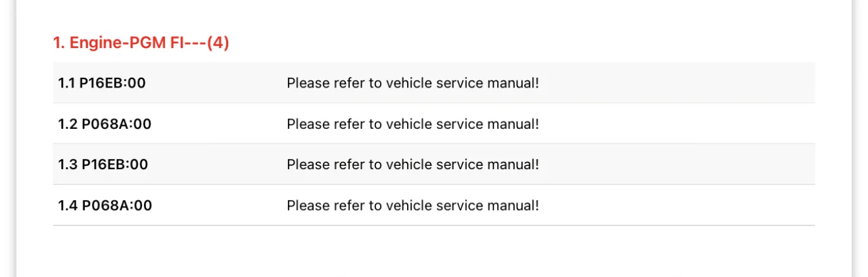Select fault code 1.1 P16EB:00
This screenshot has width=868, height=277.
[x=102, y=83]
